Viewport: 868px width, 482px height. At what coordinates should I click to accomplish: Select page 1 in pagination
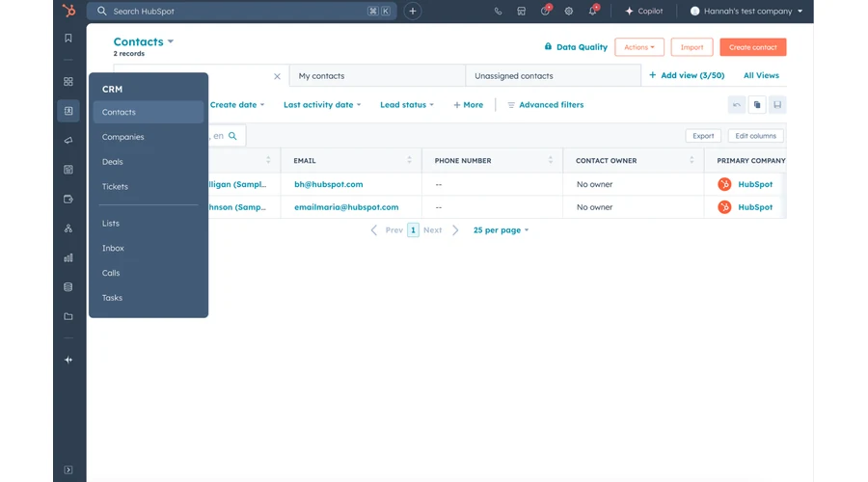tap(413, 229)
